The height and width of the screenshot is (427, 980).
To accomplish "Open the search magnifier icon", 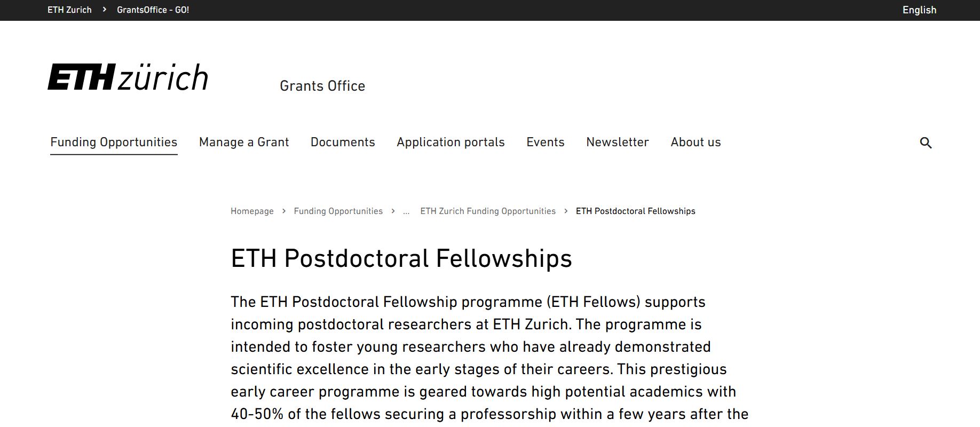I will coord(926,143).
